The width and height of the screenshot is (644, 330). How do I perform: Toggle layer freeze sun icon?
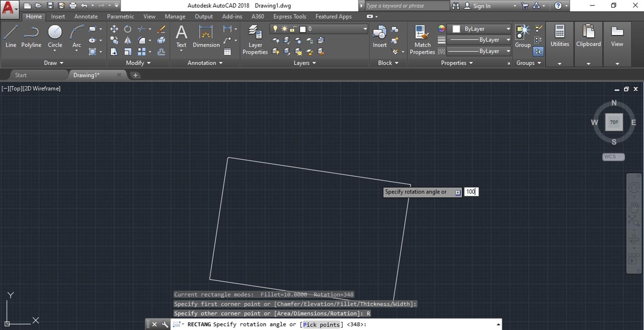(x=284, y=29)
